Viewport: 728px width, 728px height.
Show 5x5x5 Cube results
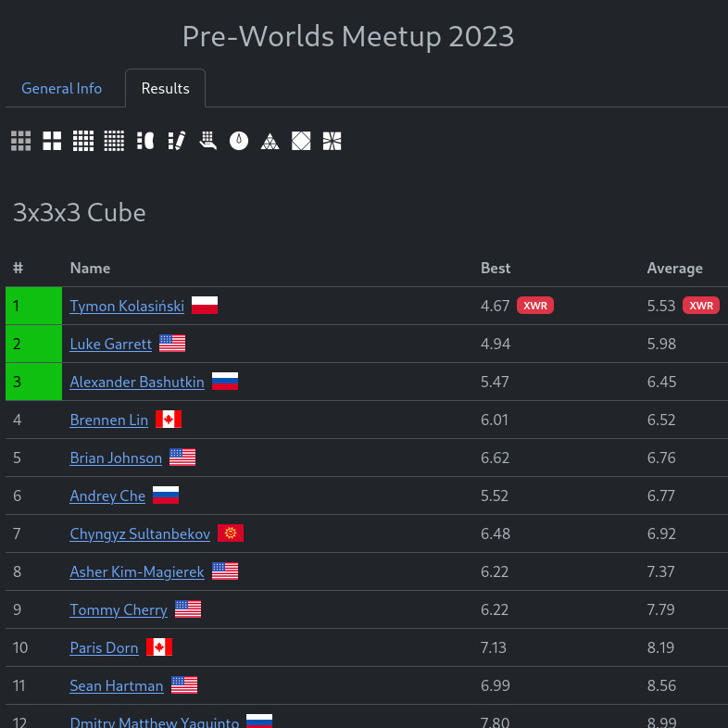tap(114, 141)
